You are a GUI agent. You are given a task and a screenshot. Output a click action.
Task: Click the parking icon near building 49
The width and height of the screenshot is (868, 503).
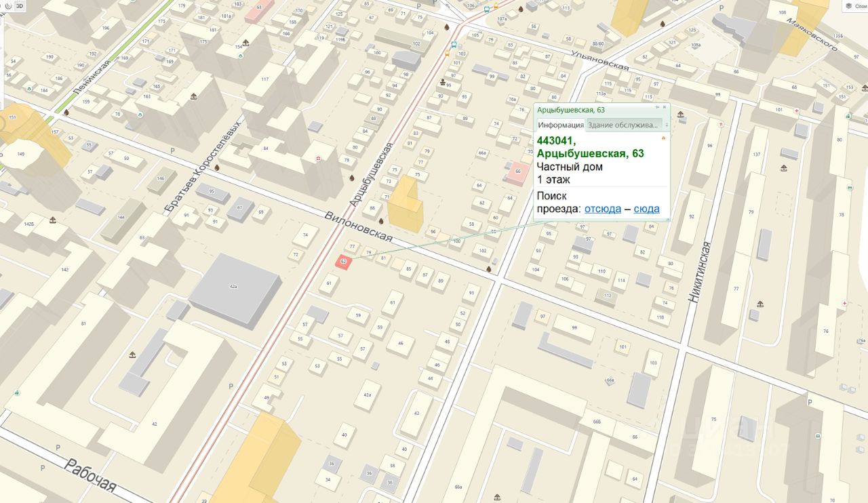231,386
